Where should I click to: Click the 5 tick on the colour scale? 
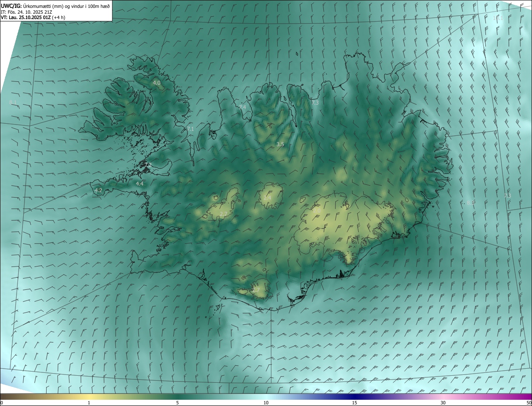[177, 403]
